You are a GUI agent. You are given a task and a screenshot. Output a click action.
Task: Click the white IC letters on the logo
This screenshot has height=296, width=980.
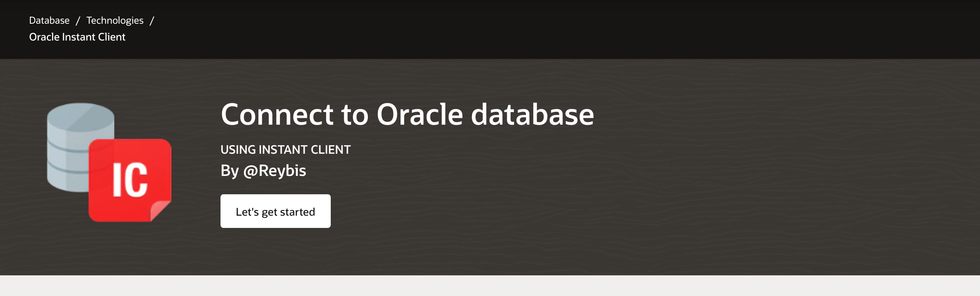130,180
